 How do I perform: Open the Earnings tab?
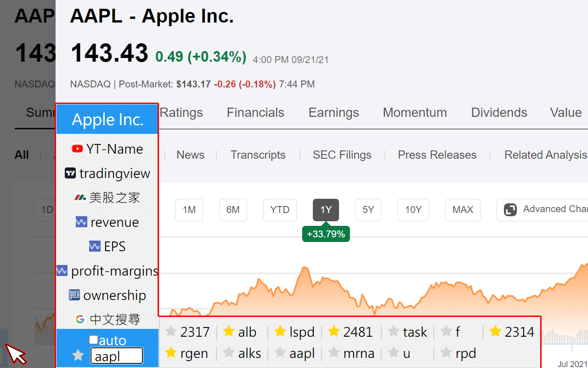tap(334, 113)
